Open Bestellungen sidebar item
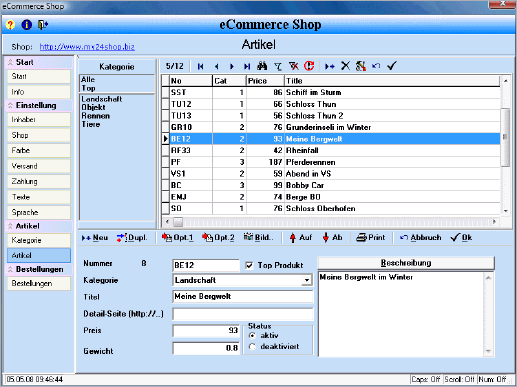This screenshot has width=517, height=387. tap(39, 283)
